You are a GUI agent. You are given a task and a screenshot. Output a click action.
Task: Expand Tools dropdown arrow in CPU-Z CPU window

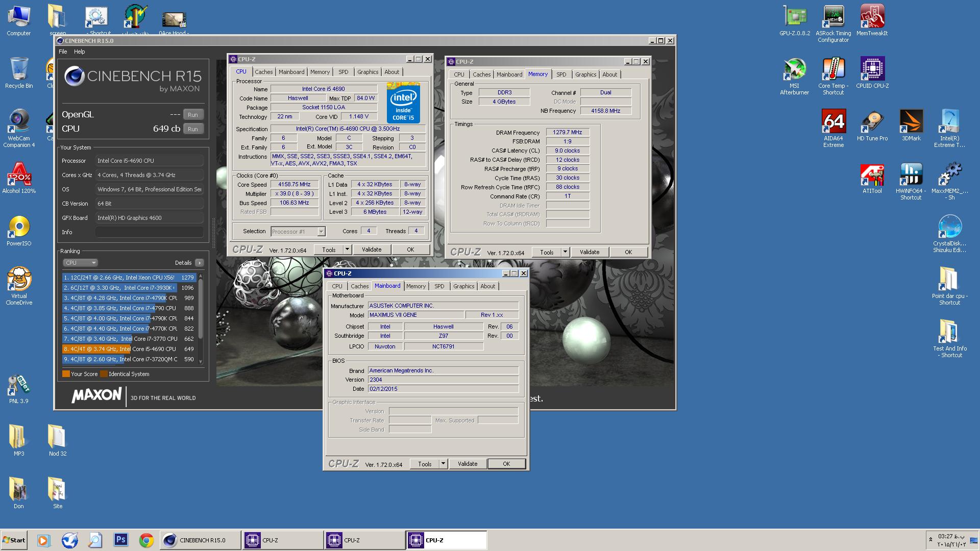point(347,249)
